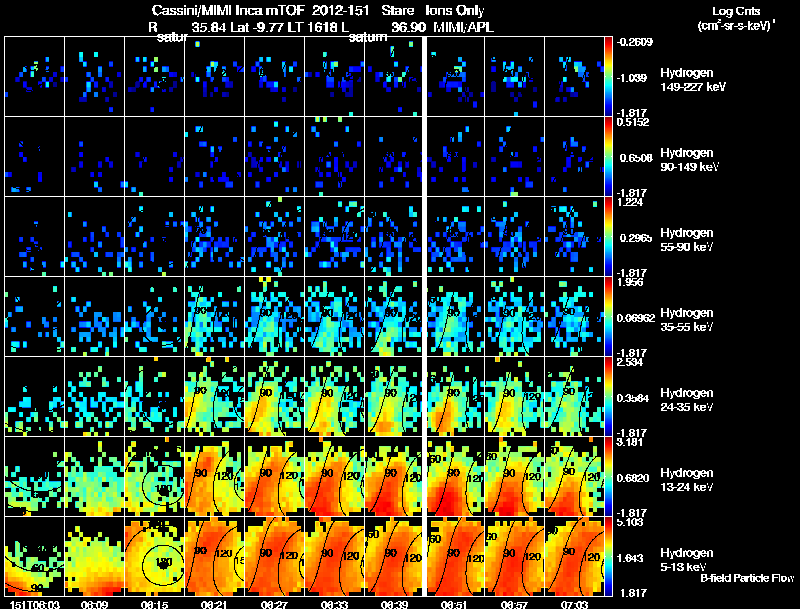Viewport: 800px width, 609px height.
Task: Click the color bar beside Hydrogen 90-149 keV
Action: point(608,157)
